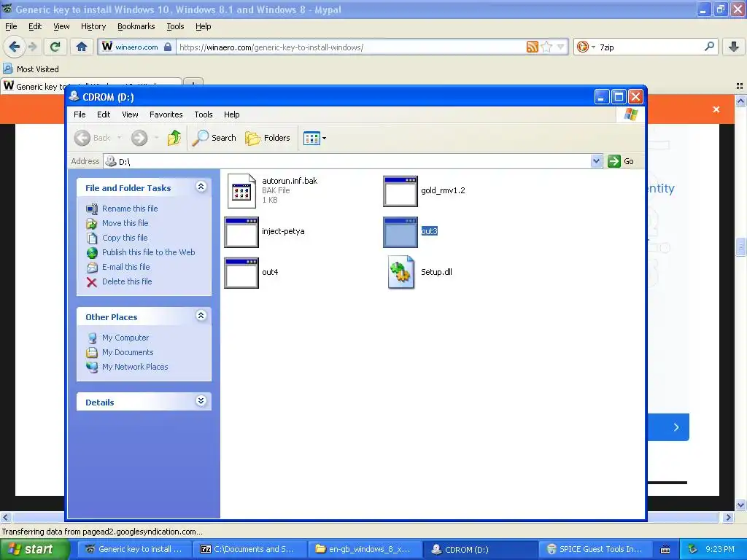Screen dimensions: 747x560
Task: Open the Back button history dropdown arrow
Action: coord(119,138)
